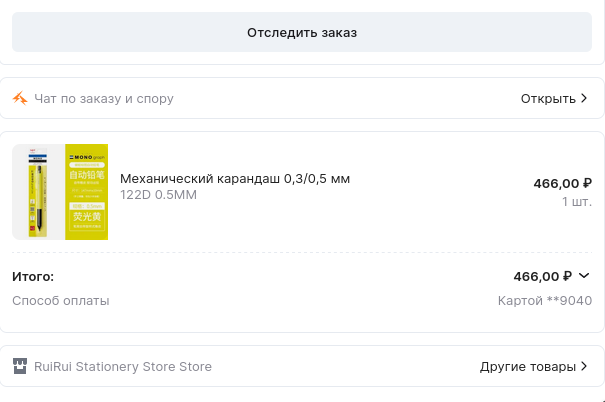The image size is (605, 402).
Task: Open the mechanical pencil product thumbnail
Action: pos(38,192)
